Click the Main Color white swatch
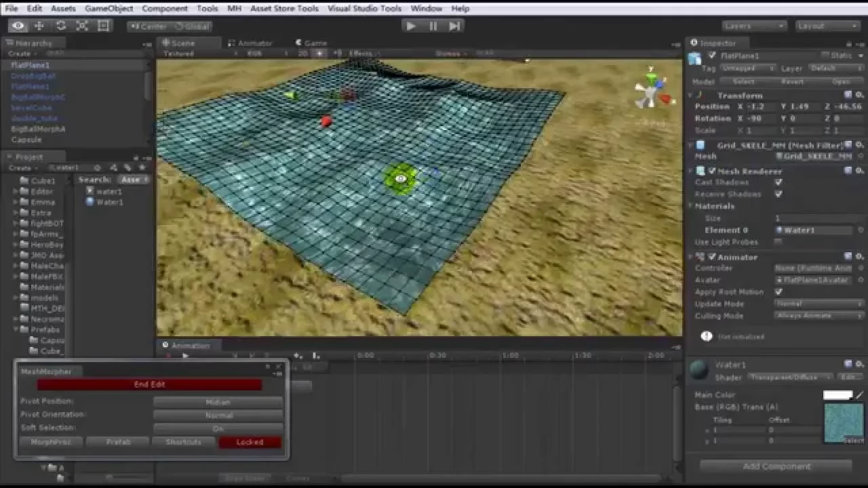The height and width of the screenshot is (488, 868). [837, 395]
